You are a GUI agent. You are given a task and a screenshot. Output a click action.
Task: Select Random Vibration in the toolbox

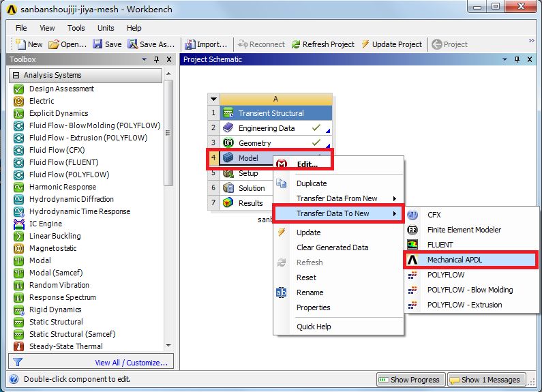pyautogui.click(x=59, y=285)
